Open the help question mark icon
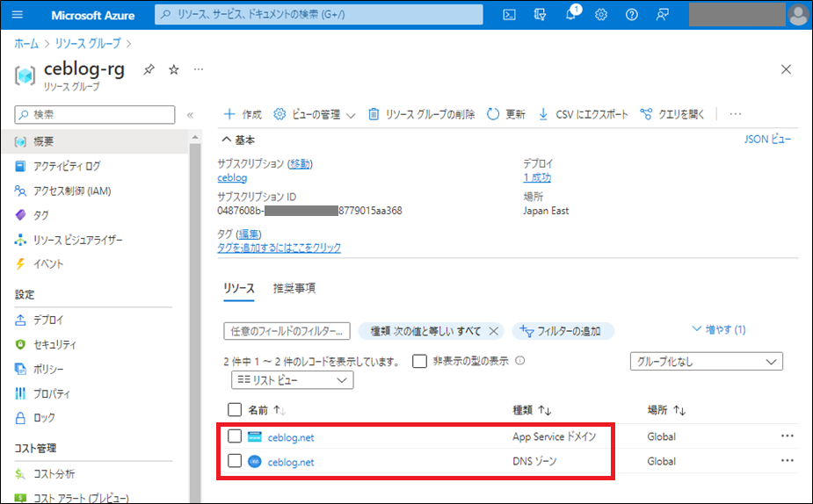The image size is (813, 504). coord(632,15)
